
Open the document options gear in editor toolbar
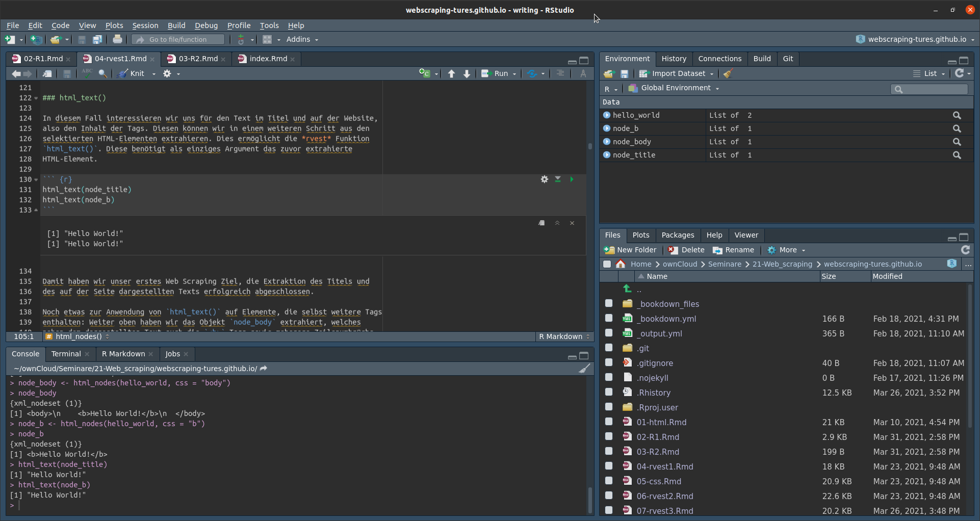pyautogui.click(x=167, y=73)
